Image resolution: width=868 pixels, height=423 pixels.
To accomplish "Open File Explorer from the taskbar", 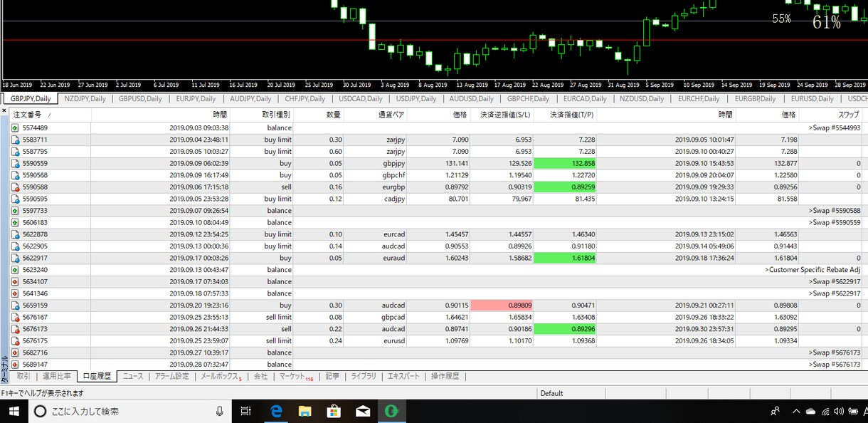I will pyautogui.click(x=305, y=411).
